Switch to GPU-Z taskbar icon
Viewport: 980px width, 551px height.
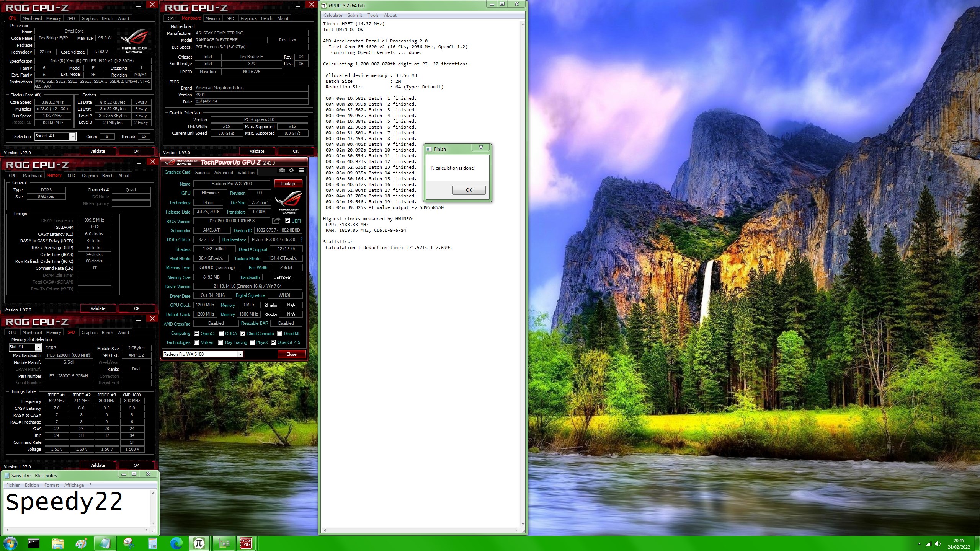click(223, 543)
